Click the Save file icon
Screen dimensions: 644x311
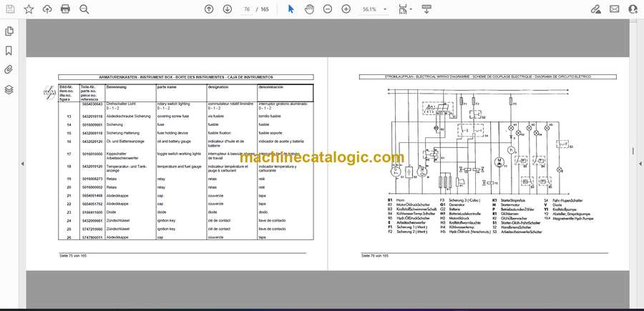10,9
